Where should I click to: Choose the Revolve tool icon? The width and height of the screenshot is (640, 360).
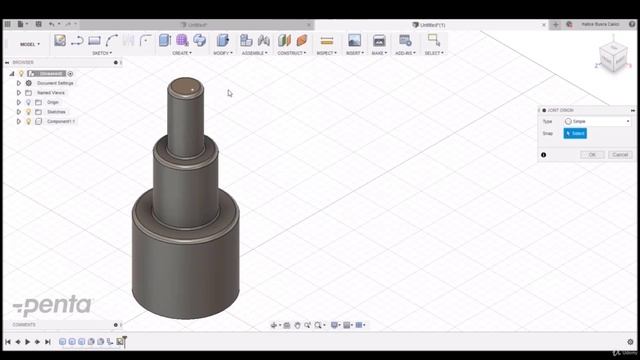200,40
